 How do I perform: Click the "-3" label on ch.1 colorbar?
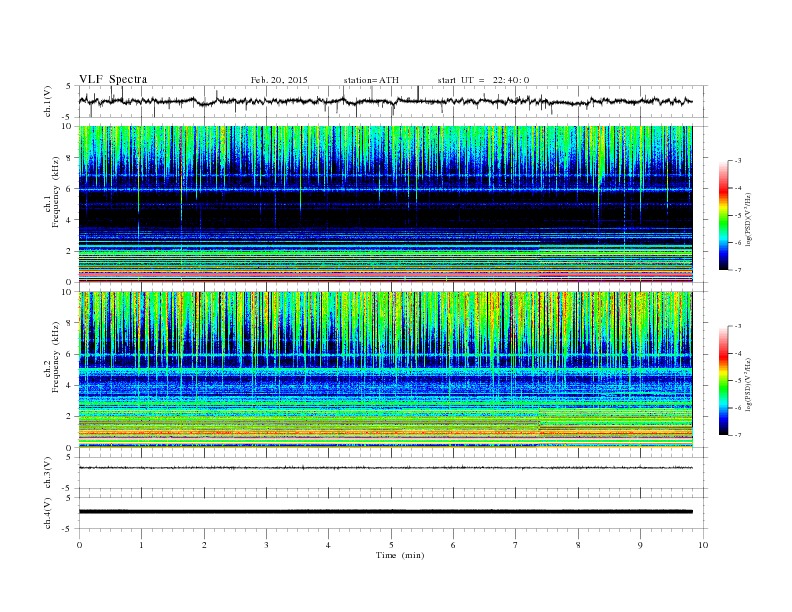coord(737,161)
